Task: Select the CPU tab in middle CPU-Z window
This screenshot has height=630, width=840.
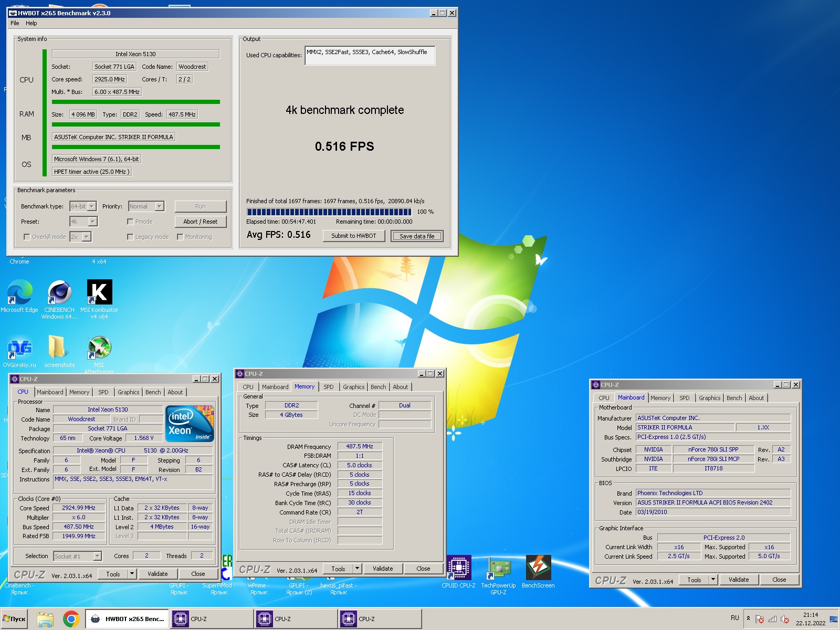Action: (x=248, y=387)
